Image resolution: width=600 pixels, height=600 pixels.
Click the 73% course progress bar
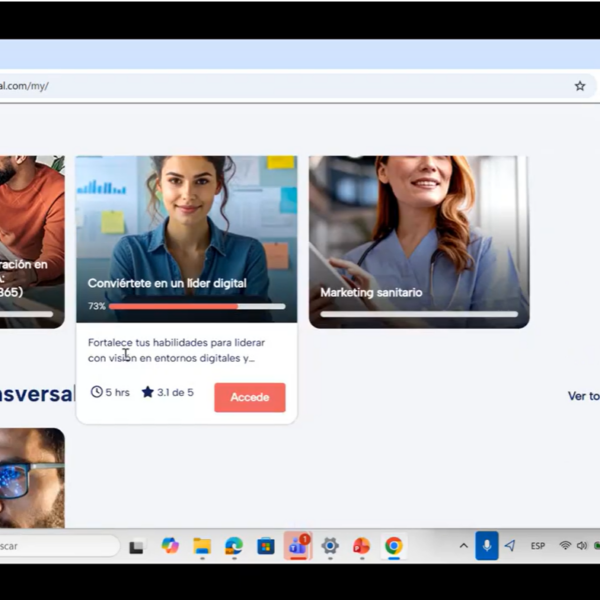click(x=196, y=306)
